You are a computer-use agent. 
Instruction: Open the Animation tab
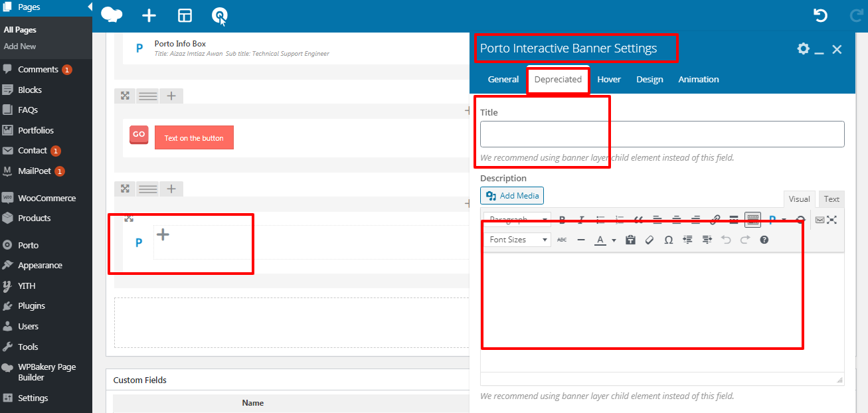click(x=699, y=79)
